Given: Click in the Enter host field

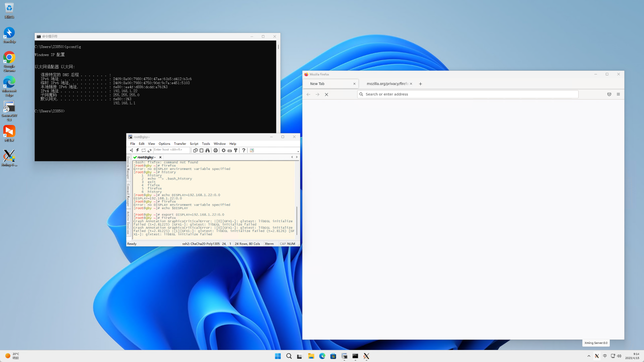Looking at the screenshot, I should tap(171, 150).
